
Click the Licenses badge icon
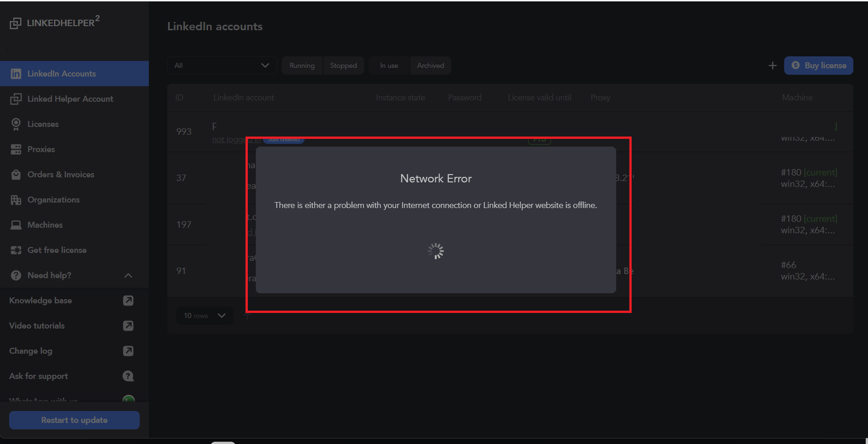(16, 124)
